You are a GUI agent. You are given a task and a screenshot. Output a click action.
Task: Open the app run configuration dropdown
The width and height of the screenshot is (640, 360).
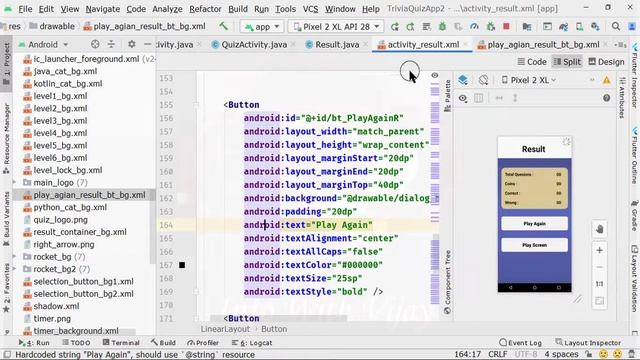click(262, 27)
